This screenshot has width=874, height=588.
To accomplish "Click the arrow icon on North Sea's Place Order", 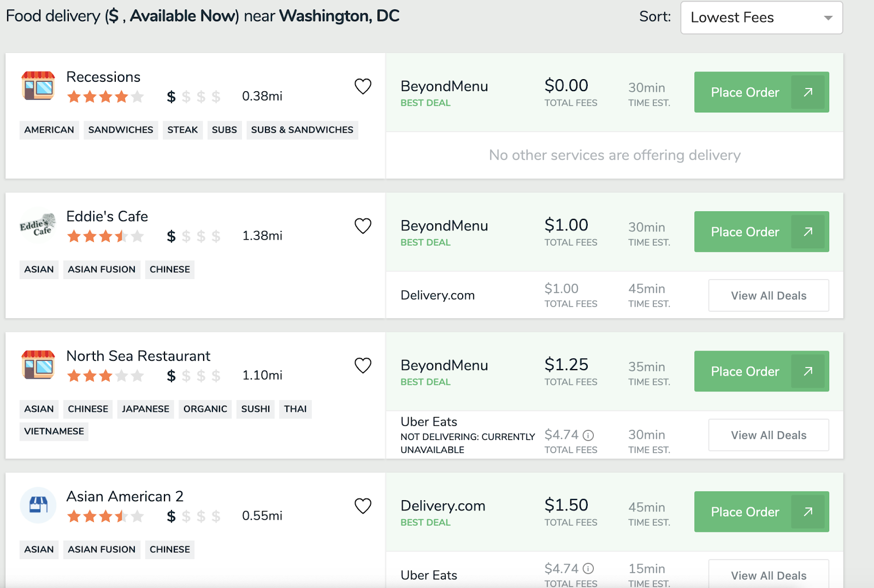I will pyautogui.click(x=808, y=371).
